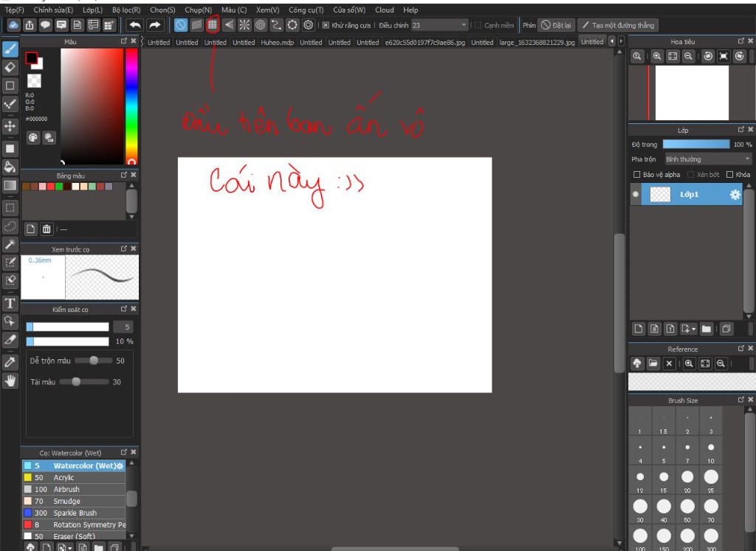The width and height of the screenshot is (756, 551).
Task: Select the rectangular Select tool
Action: pyautogui.click(x=10, y=207)
